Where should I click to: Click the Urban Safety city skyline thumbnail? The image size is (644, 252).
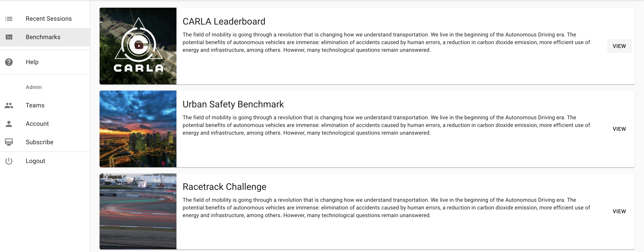pos(138,129)
